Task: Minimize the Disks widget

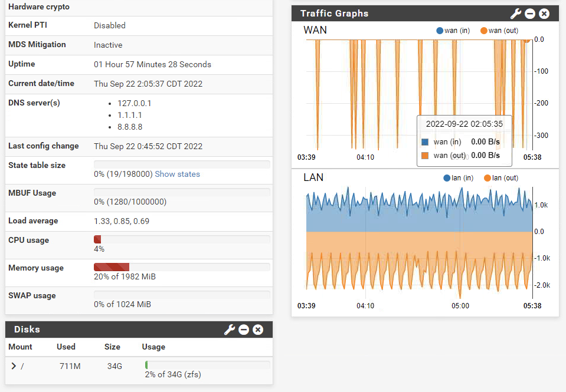Action: [x=244, y=330]
